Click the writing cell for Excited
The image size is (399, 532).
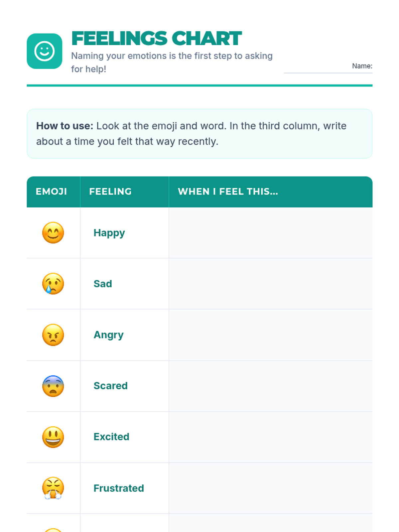271,437
